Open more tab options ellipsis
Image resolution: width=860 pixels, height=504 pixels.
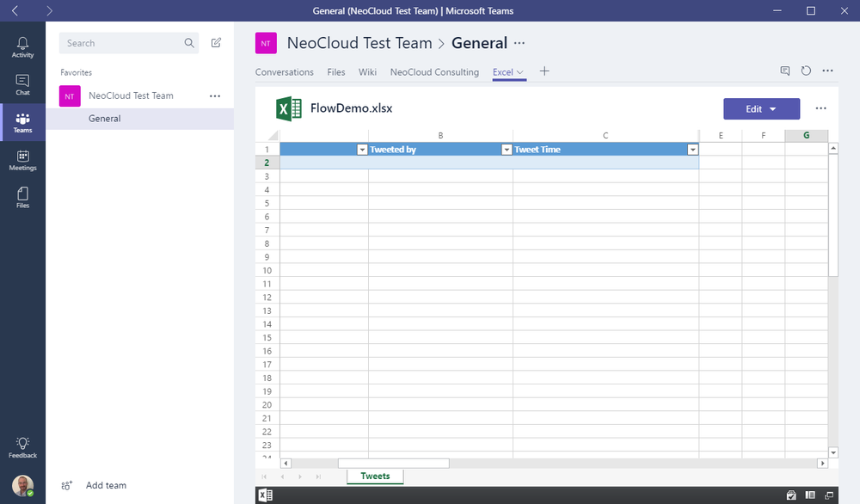[x=827, y=71]
